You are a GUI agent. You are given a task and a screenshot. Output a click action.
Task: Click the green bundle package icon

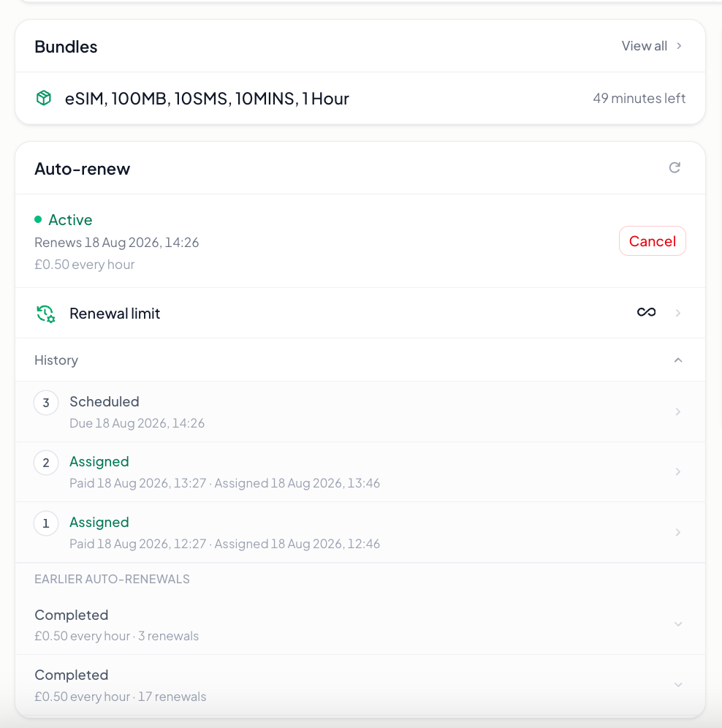coord(44,98)
